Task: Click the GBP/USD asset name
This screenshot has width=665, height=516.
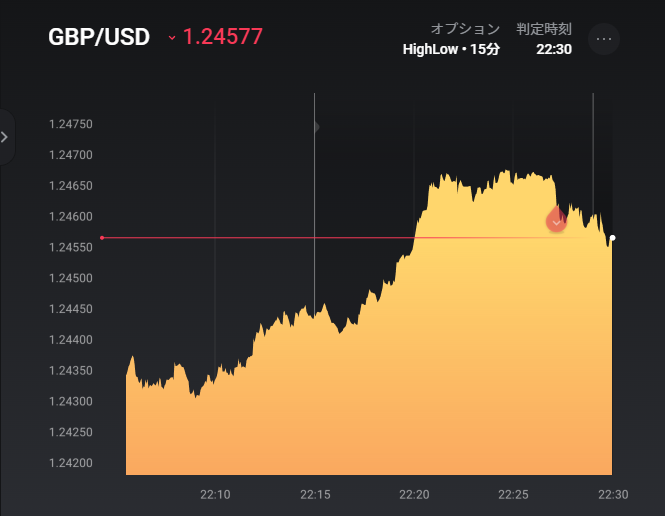Action: pos(99,37)
